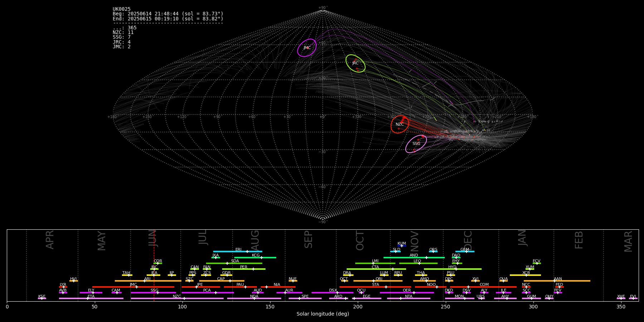Screen dimensions: 644x322
Task: Click the FEB month label in the timeline
Action: [579, 240]
